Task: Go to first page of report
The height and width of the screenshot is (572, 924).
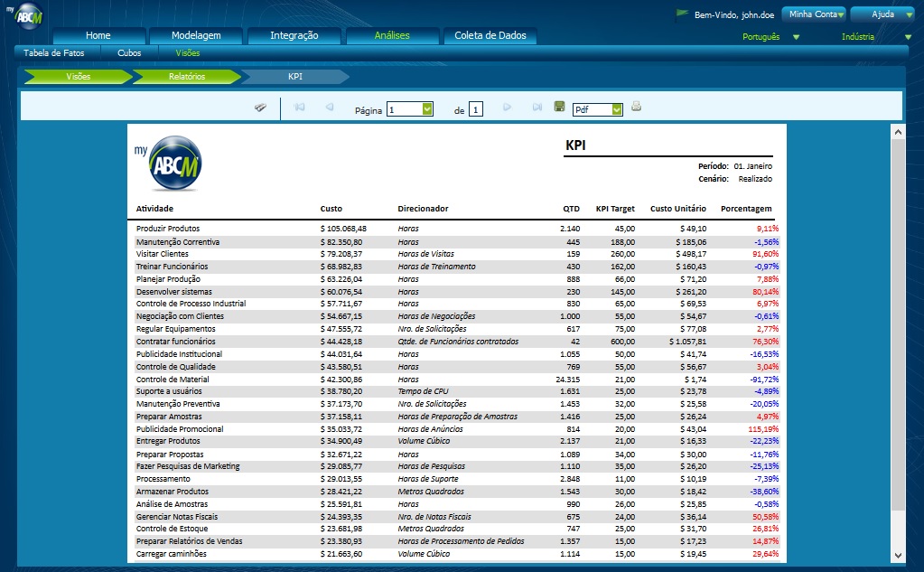Action: 300,108
